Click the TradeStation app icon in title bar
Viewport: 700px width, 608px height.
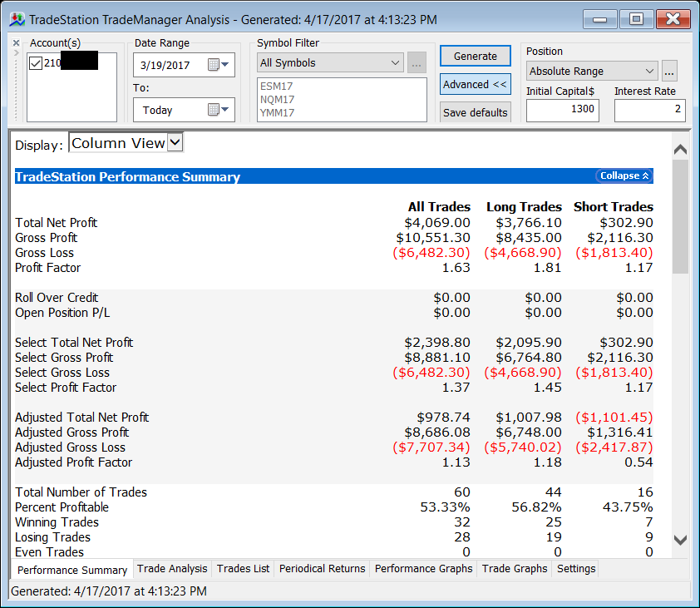click(x=17, y=19)
